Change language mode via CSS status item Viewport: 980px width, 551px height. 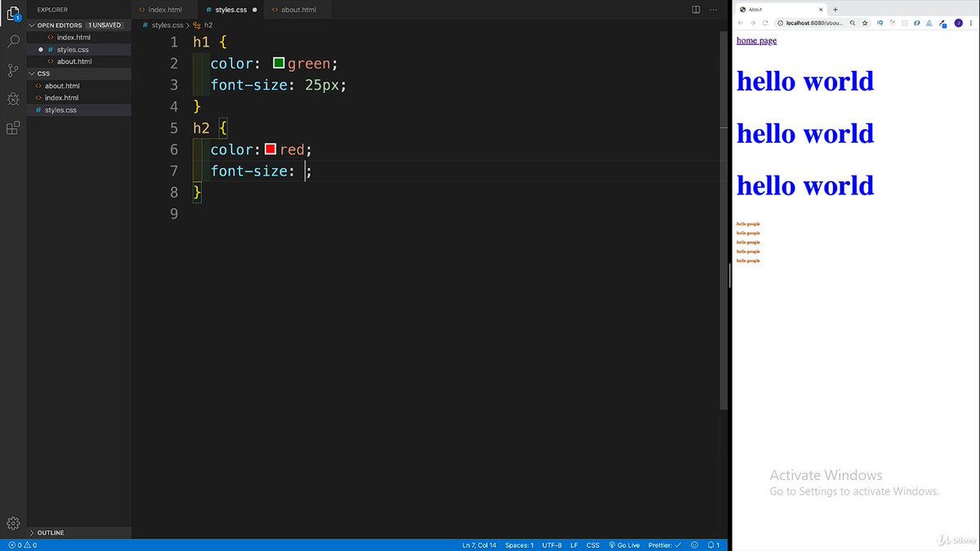[x=593, y=544]
